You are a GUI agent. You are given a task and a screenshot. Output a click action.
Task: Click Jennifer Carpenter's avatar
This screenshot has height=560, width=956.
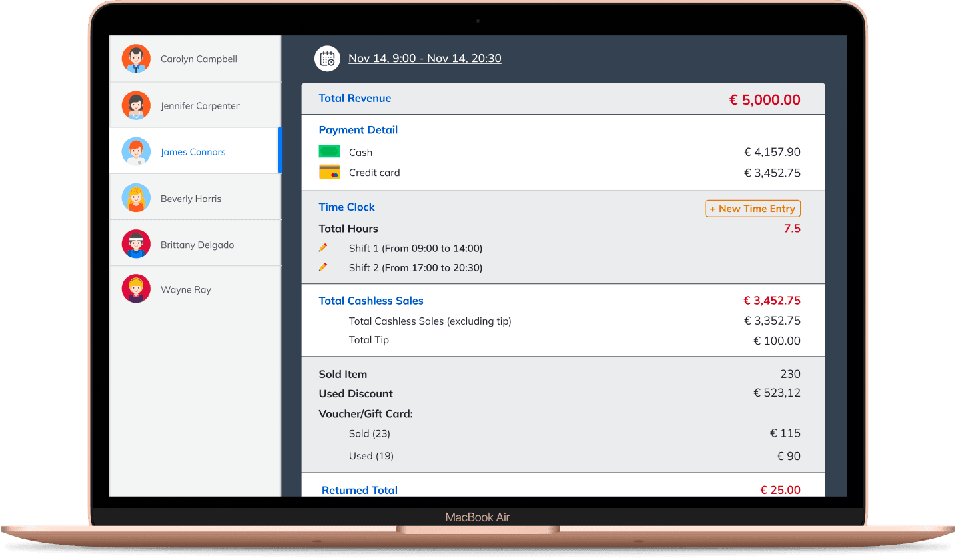pos(136,105)
